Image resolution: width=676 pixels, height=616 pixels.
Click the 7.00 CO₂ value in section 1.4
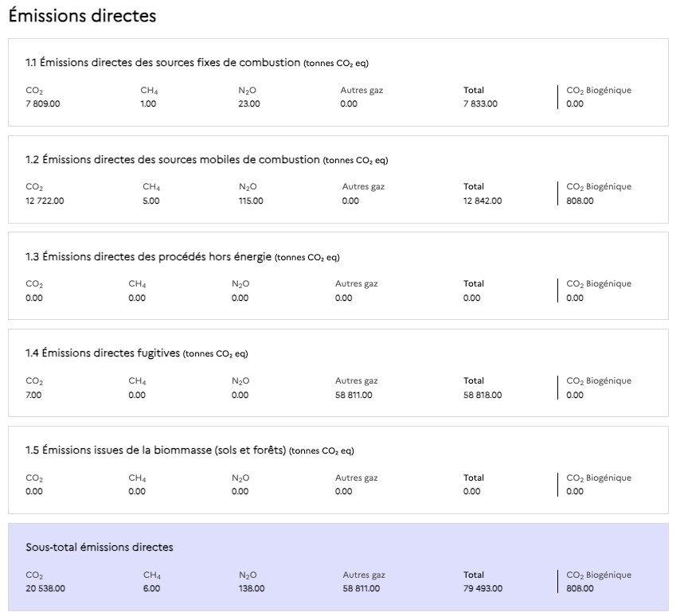pos(33,396)
